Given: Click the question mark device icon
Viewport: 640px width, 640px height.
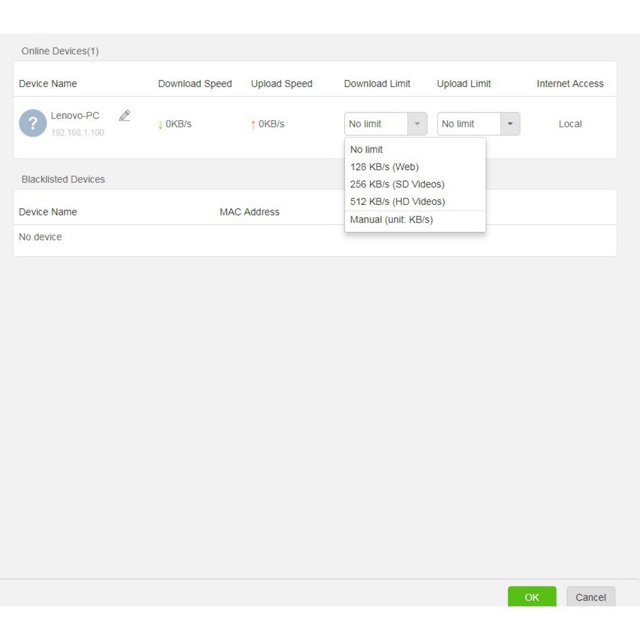Looking at the screenshot, I should pyautogui.click(x=33, y=123).
